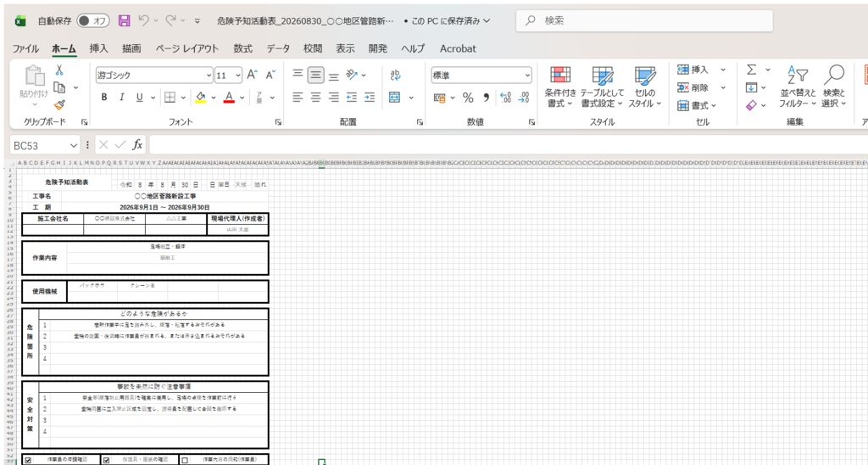Switch to the 表示 tab

tap(345, 48)
